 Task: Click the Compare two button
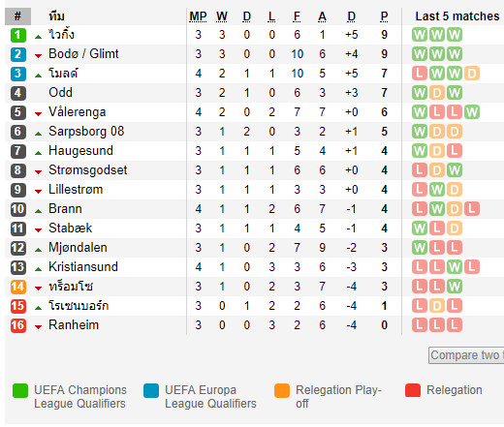tap(466, 355)
